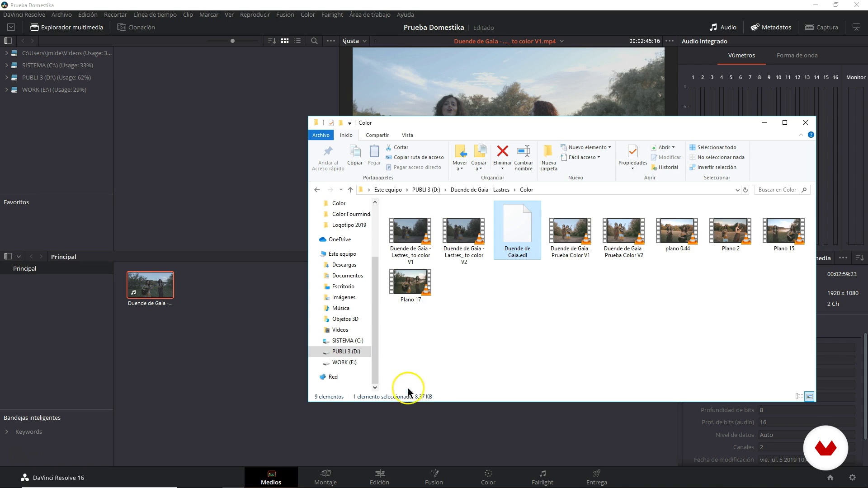Screen dimensions: 868x488
Task: Switch to list view in media browser
Action: (297, 41)
